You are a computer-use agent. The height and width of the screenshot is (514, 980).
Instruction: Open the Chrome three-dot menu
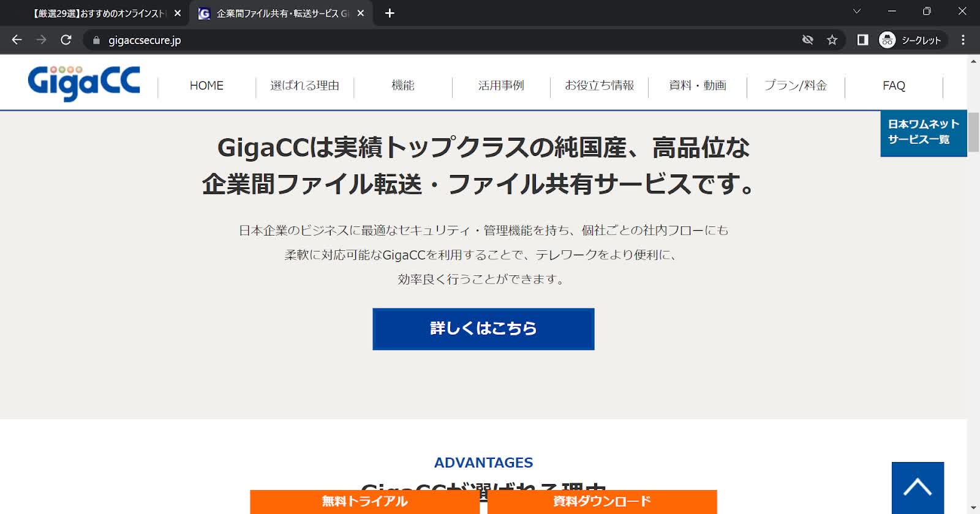tap(963, 40)
